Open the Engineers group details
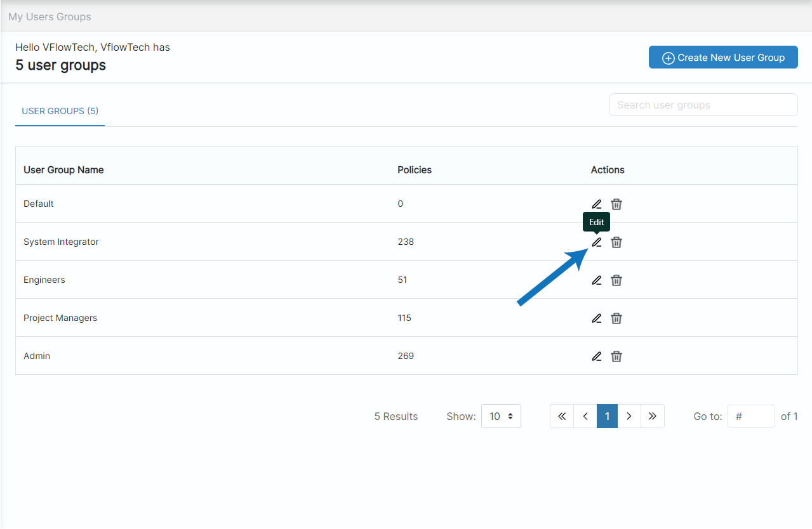The height and width of the screenshot is (529, 812). [44, 280]
